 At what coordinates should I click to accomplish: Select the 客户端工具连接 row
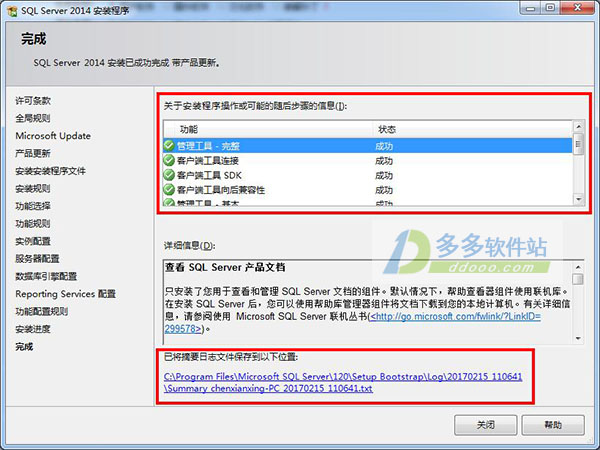[x=368, y=160]
